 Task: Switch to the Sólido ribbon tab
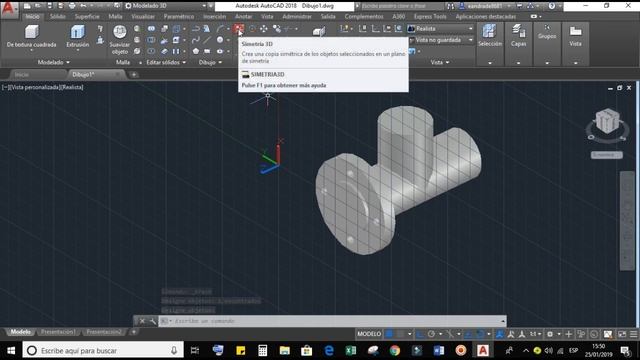pos(58,17)
